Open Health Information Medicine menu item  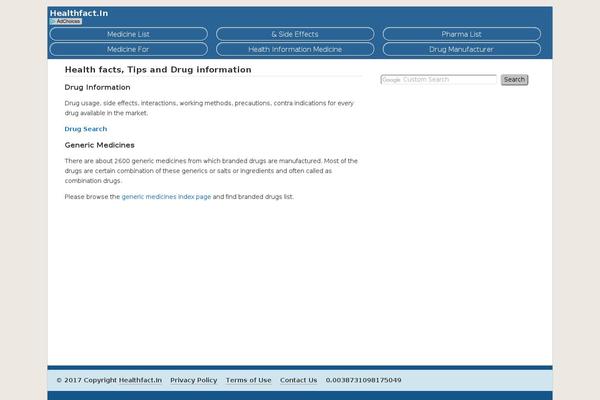pos(295,49)
